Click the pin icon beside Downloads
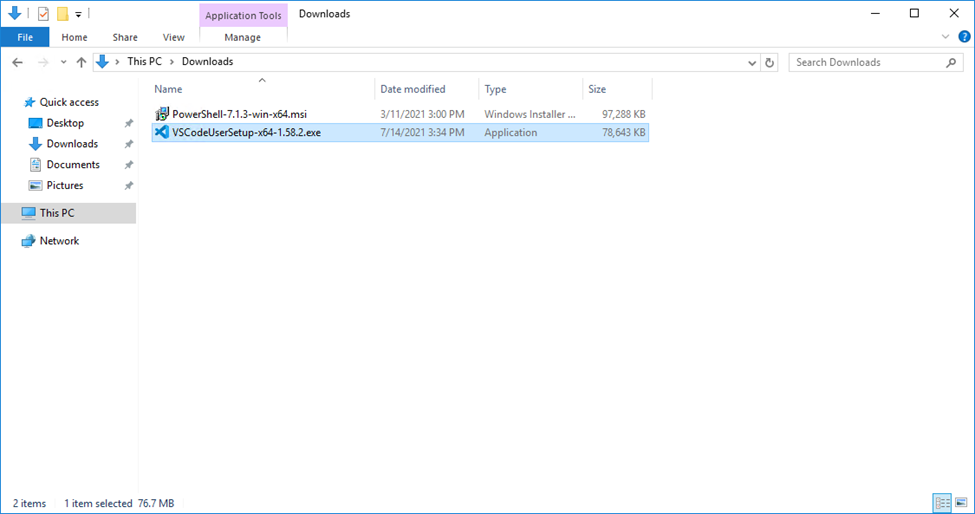The width and height of the screenshot is (975, 514). 129,144
